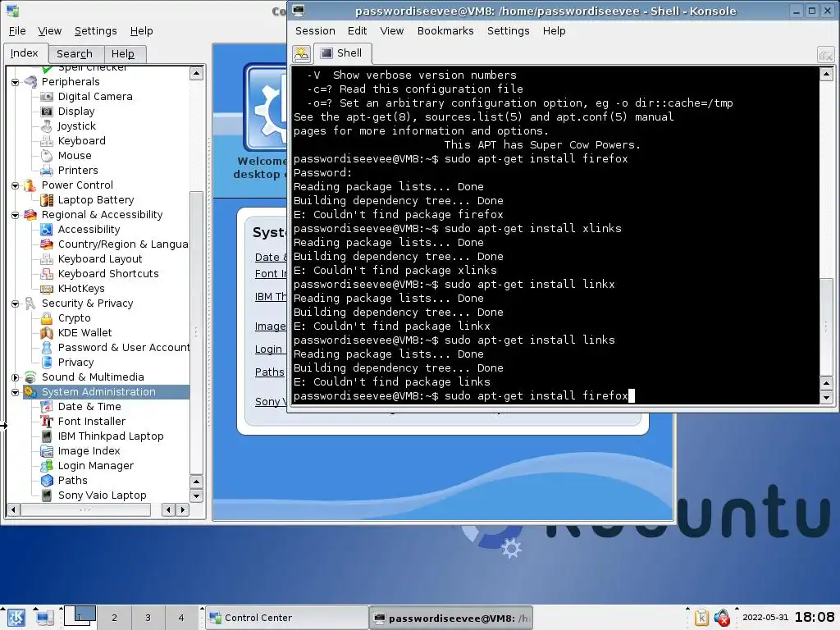Open Laptop Battery icon

point(47,200)
